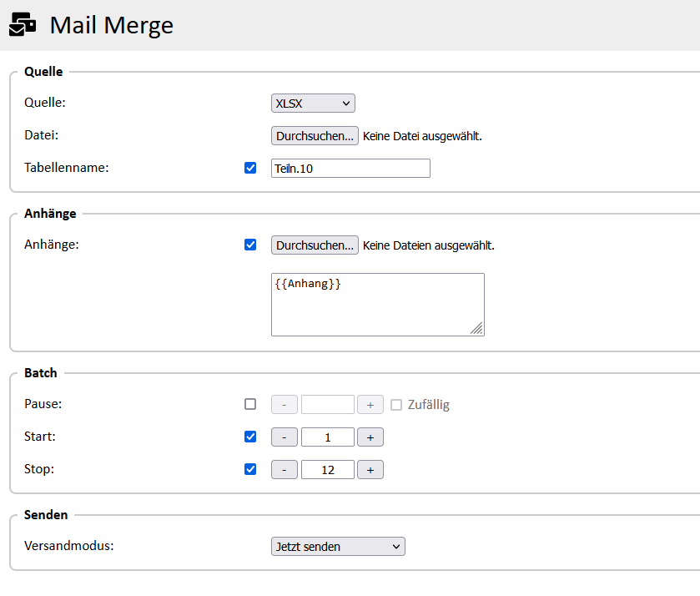The image size is (700, 596).
Task: Click Durchsuchen button for Datei
Action: [315, 135]
